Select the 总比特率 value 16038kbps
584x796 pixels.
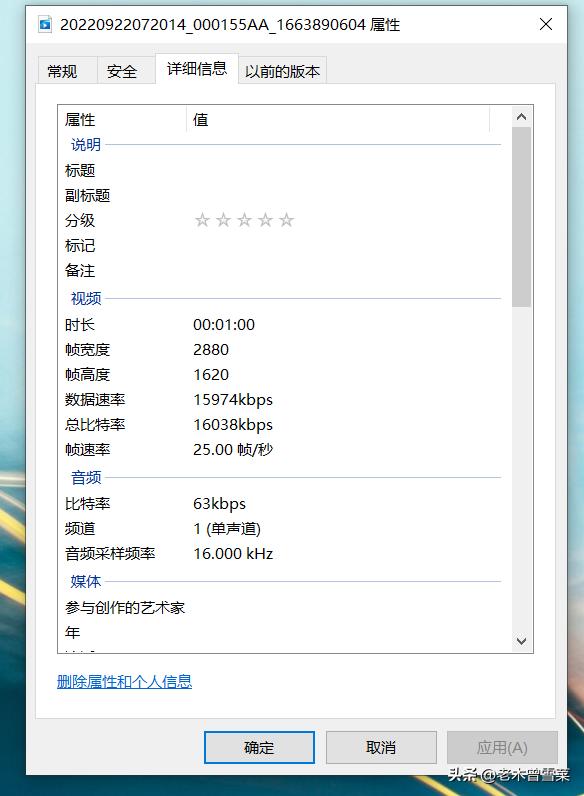pyautogui.click(x=233, y=424)
